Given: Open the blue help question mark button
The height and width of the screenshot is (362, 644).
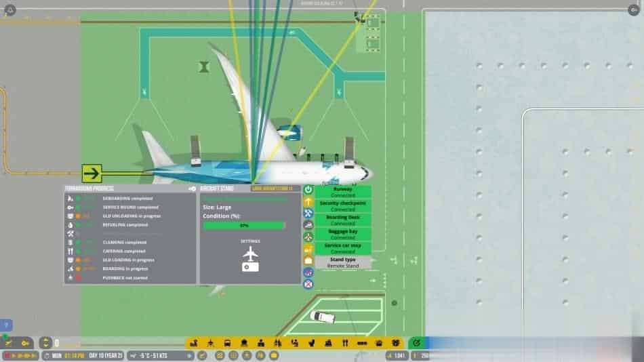Looking at the screenshot, I should [x=6, y=325].
